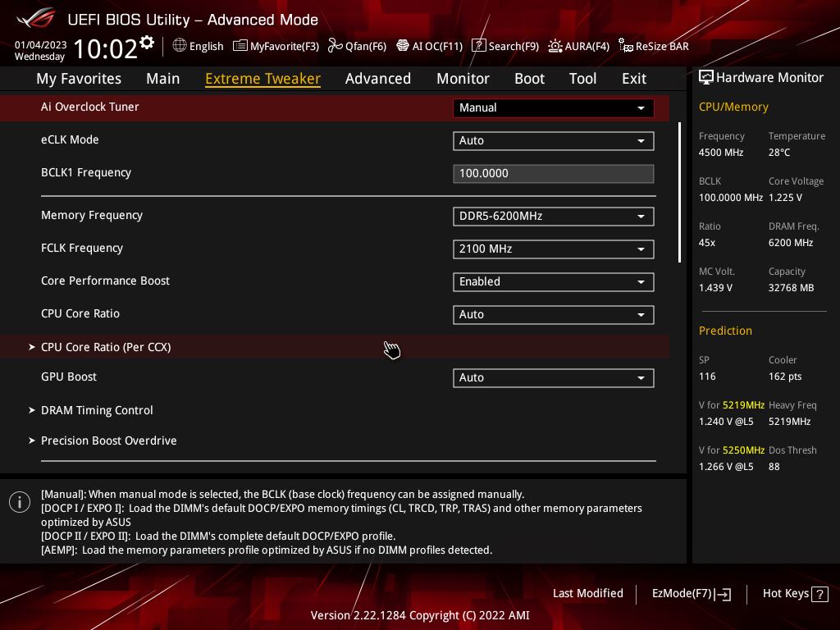Click the 162 pts cooler value

click(x=785, y=377)
